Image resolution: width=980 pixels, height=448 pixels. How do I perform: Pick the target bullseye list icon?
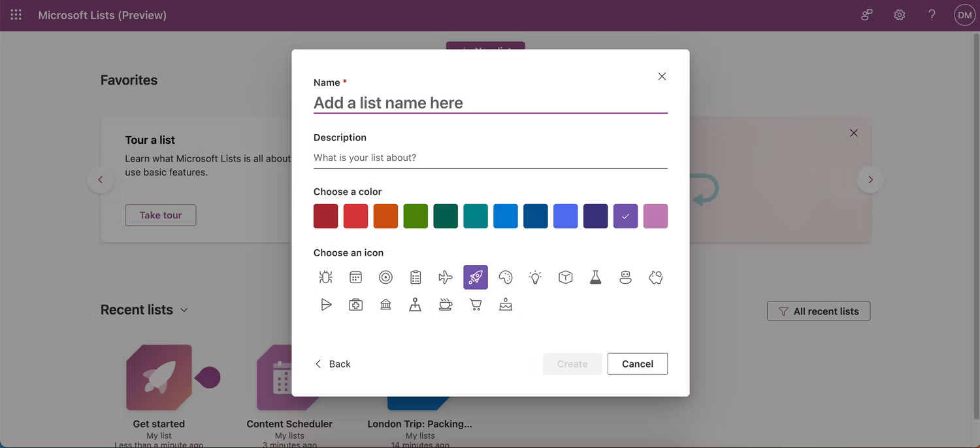[385, 277]
